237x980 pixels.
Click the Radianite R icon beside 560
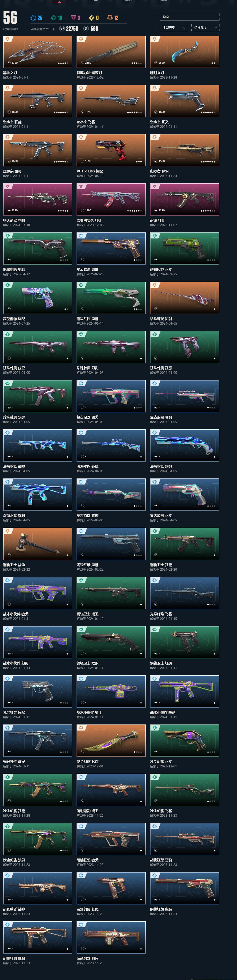[86, 28]
